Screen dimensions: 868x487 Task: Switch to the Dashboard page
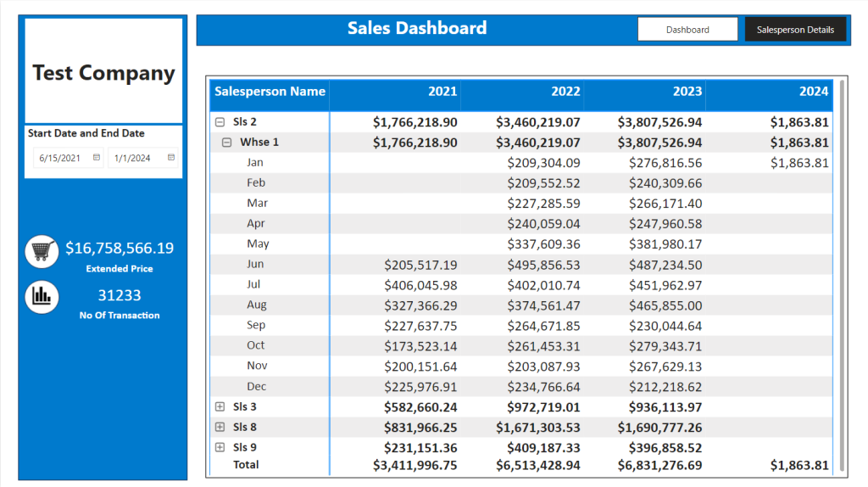[x=687, y=30]
